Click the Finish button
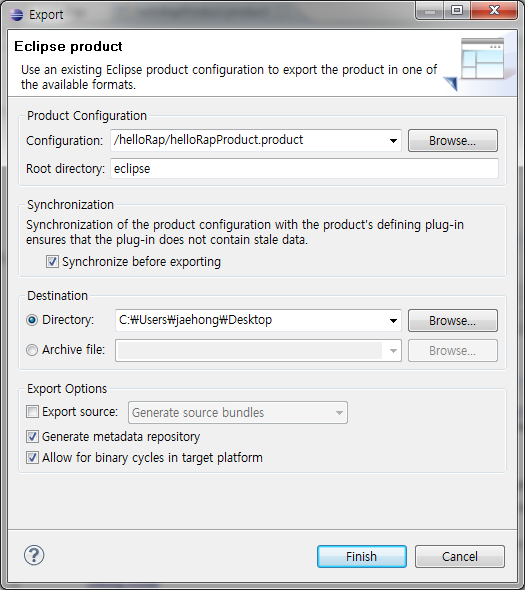525x590 pixels. pyautogui.click(x=362, y=557)
